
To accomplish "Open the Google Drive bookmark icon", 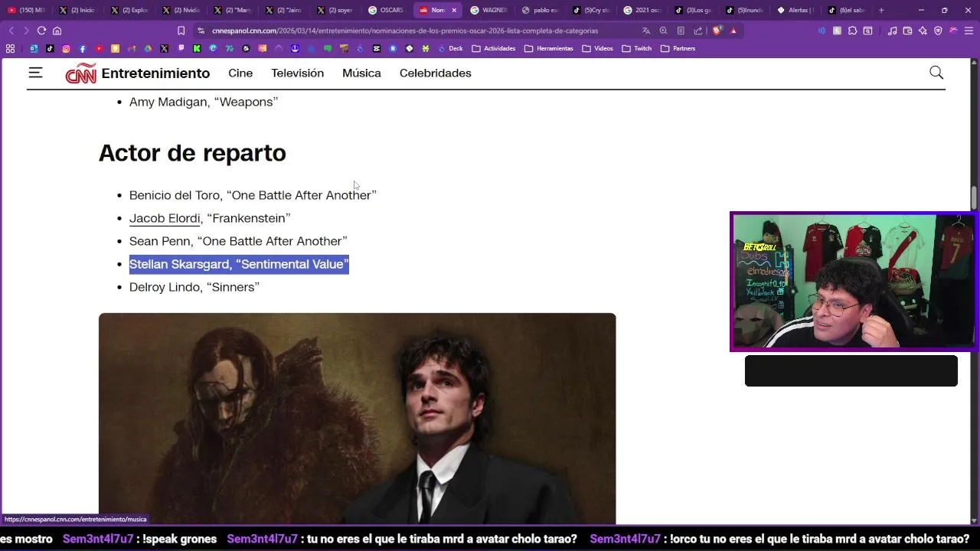I will pos(148,48).
